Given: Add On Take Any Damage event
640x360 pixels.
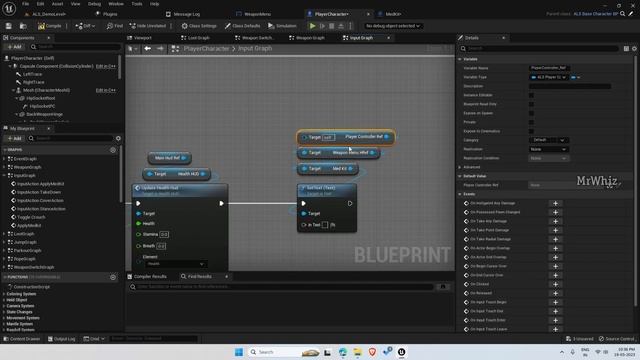Looking at the screenshot, I should tap(555, 221).
